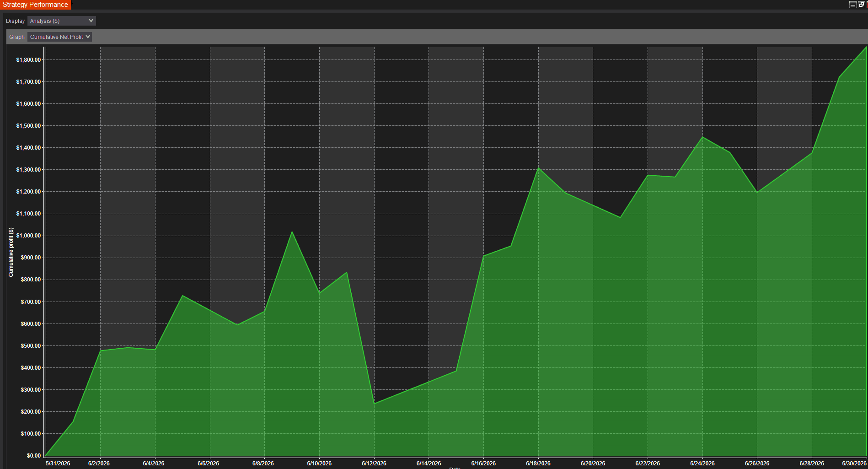
Task: Click the 6/6/2026 date label
Action: tap(209, 464)
